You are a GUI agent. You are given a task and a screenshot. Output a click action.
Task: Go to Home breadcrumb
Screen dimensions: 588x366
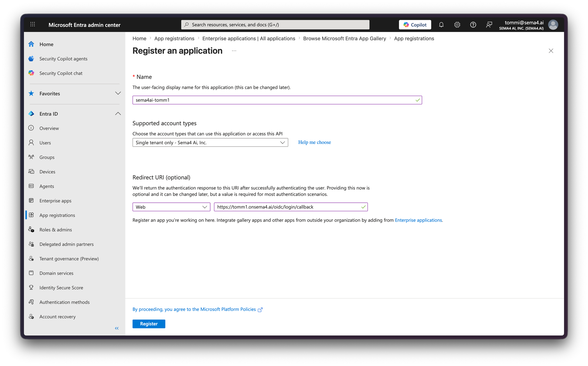click(139, 38)
